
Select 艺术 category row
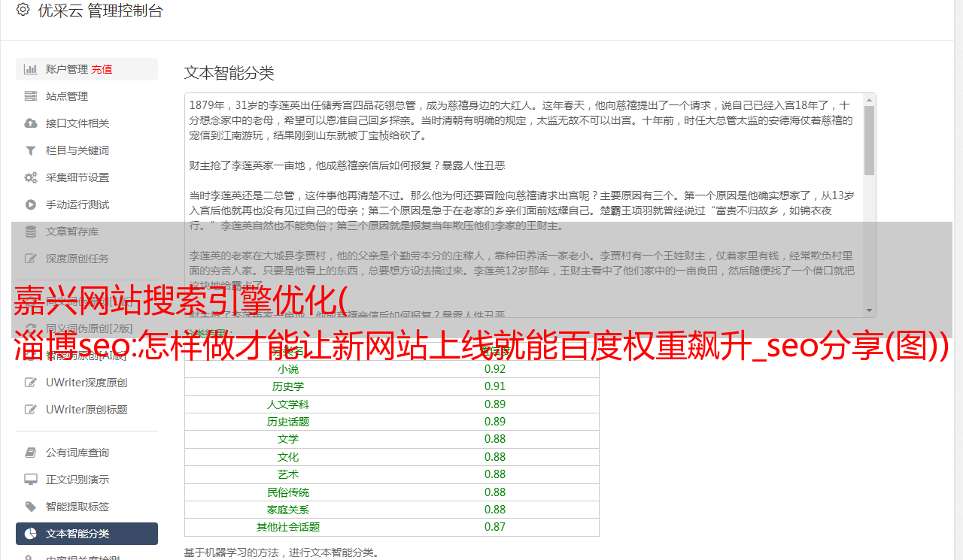coord(288,474)
